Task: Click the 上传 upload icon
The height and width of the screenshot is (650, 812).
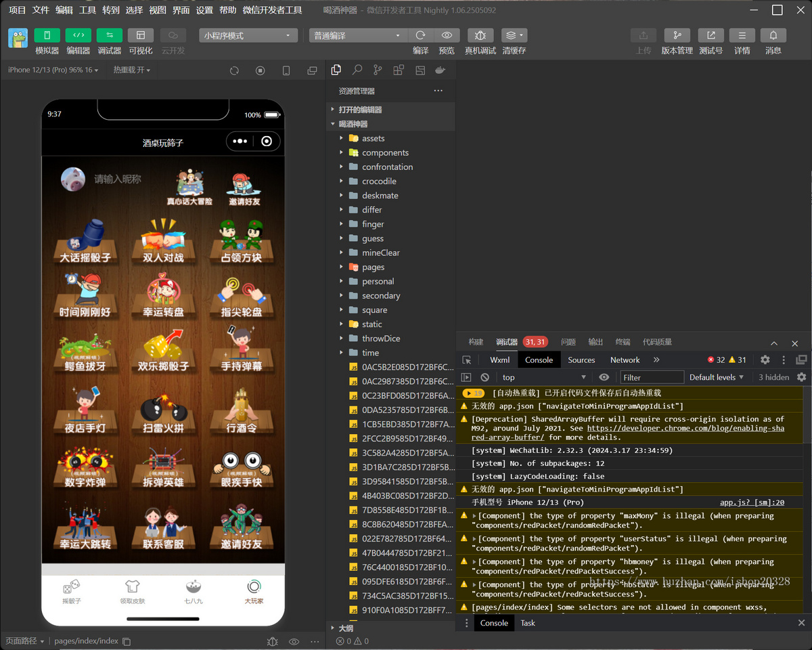Action: tap(643, 35)
